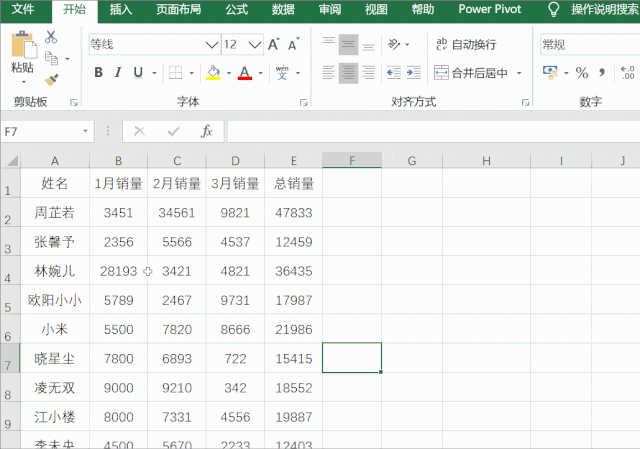Switch to the 页面布局 tab

(179, 9)
